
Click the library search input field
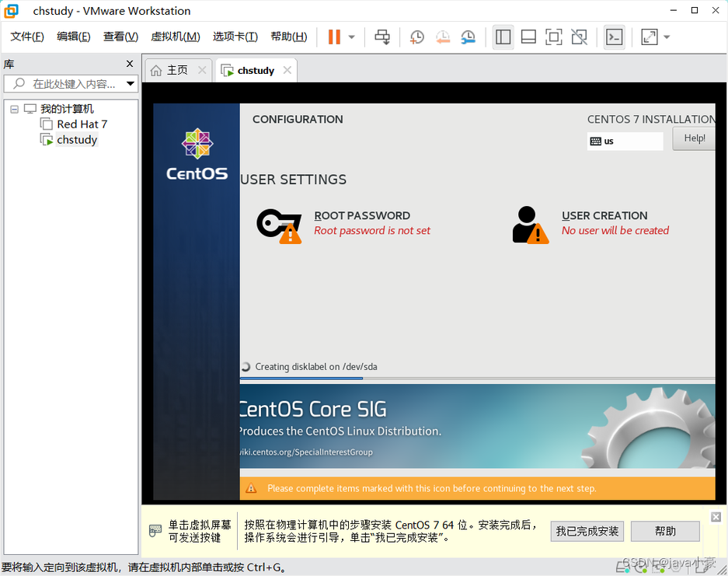click(x=70, y=84)
